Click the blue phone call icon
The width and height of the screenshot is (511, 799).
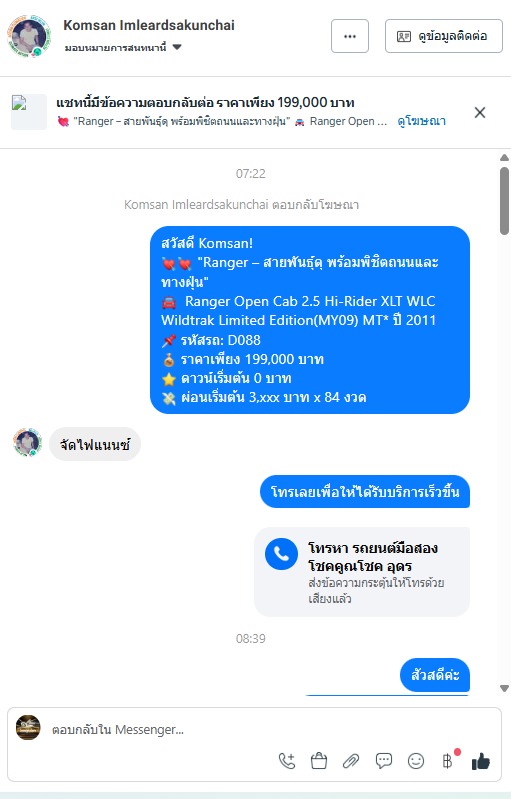tap(281, 554)
